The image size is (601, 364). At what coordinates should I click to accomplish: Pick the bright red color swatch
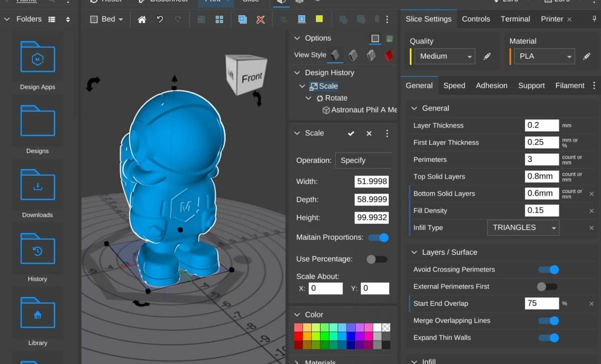tap(298, 336)
